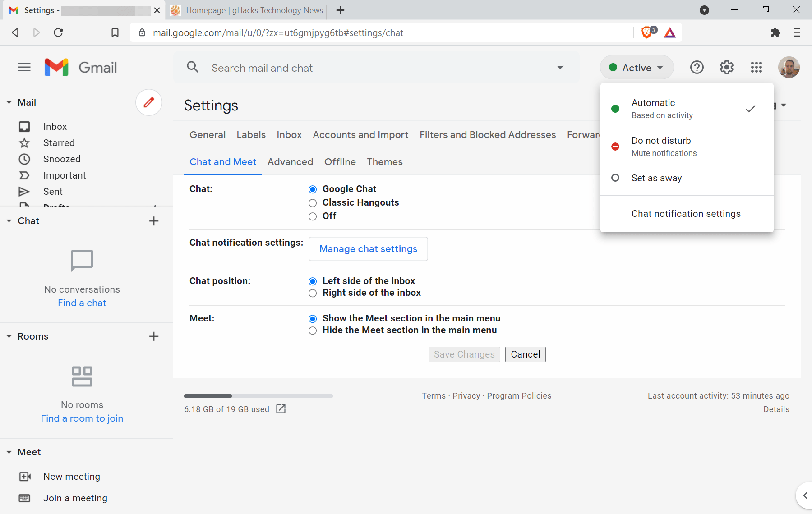812x514 pixels.
Task: Choose Right side of the inbox
Action: tap(313, 293)
